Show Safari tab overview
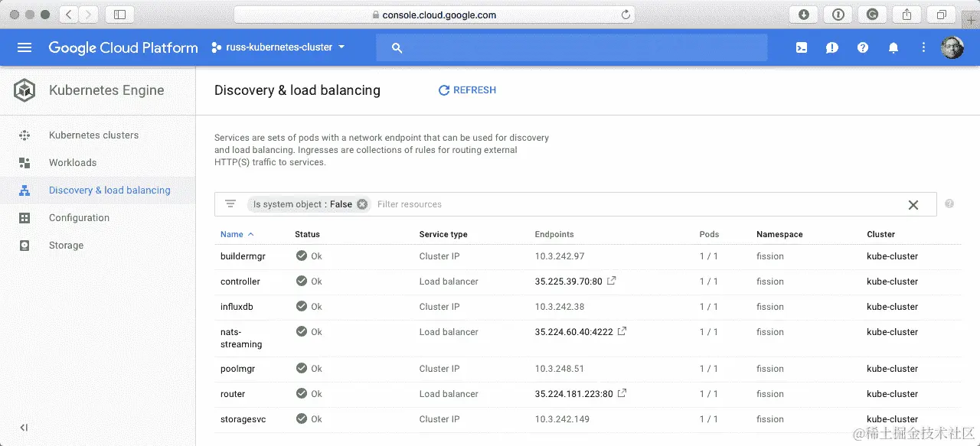Image resolution: width=980 pixels, height=446 pixels. click(941, 15)
